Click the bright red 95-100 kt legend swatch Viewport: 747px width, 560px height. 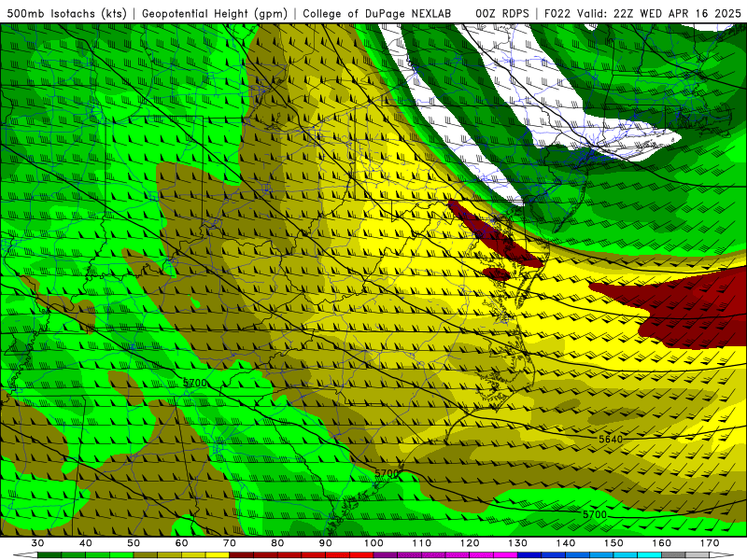[x=361, y=555]
